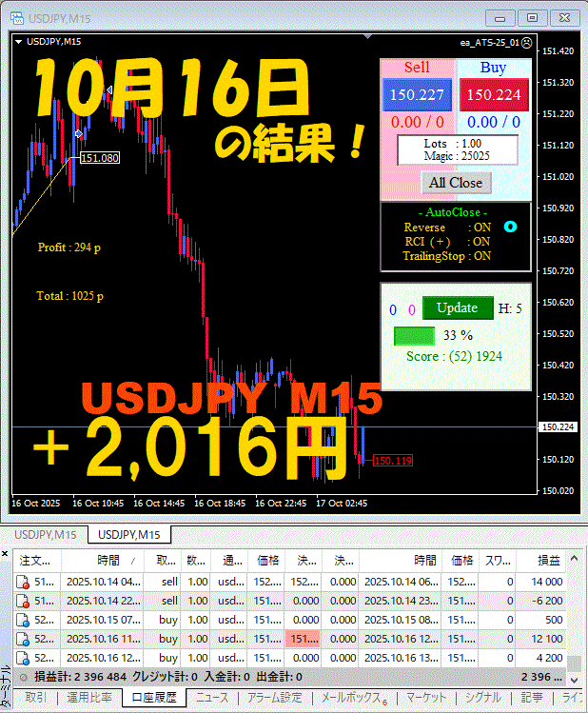The image size is (588, 713).
Task: Open the 記事 articles tab
Action: click(532, 698)
